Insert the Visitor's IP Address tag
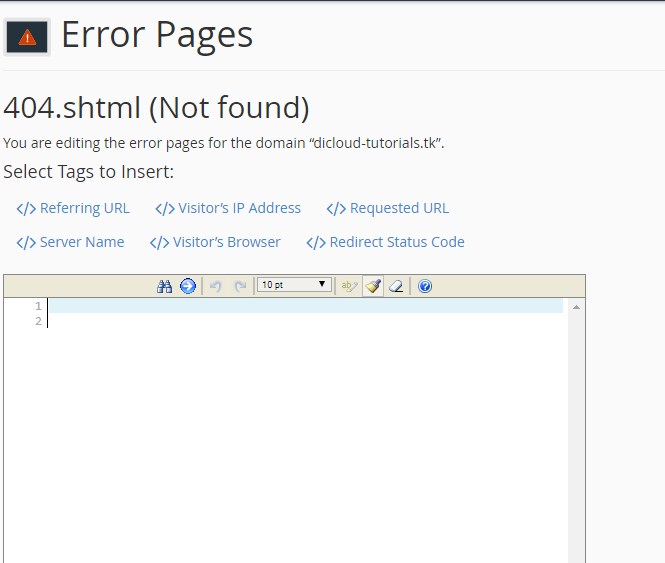This screenshot has width=665, height=563. point(239,208)
